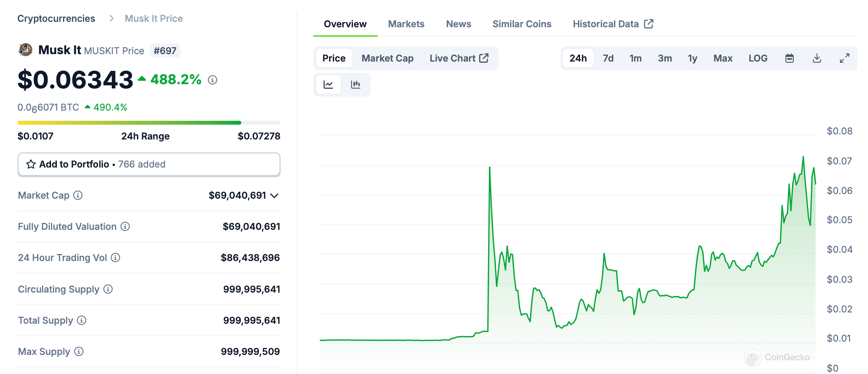Expand chart to fullscreen
Screen dimensions: 868x374
844,58
